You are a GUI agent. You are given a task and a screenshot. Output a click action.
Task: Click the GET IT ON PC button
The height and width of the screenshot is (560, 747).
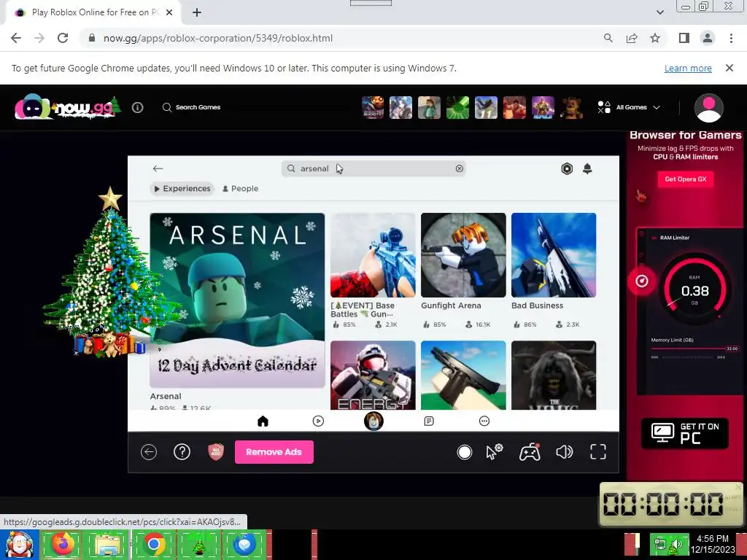(684, 433)
